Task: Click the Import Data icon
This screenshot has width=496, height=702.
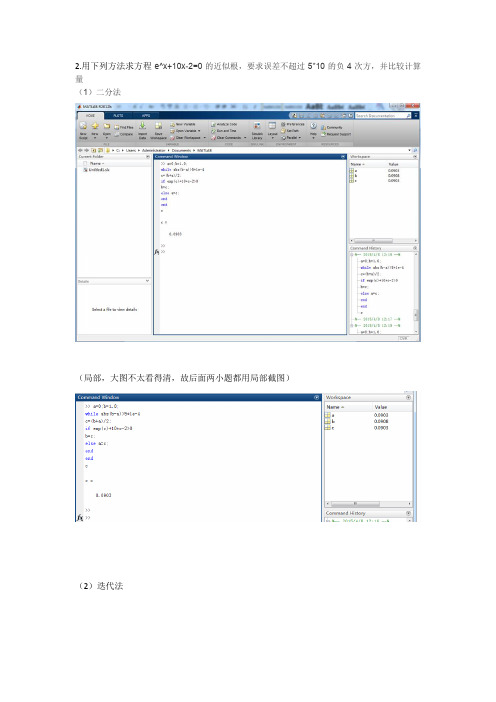Action: (x=142, y=126)
